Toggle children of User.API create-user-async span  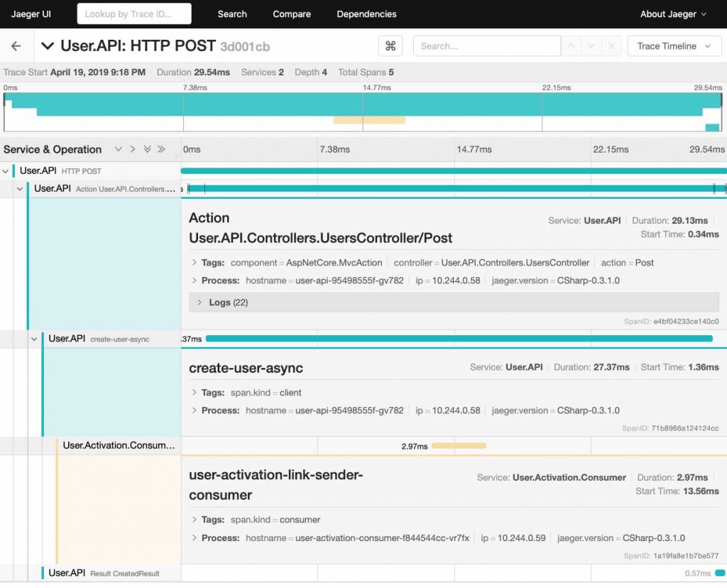pos(34,339)
